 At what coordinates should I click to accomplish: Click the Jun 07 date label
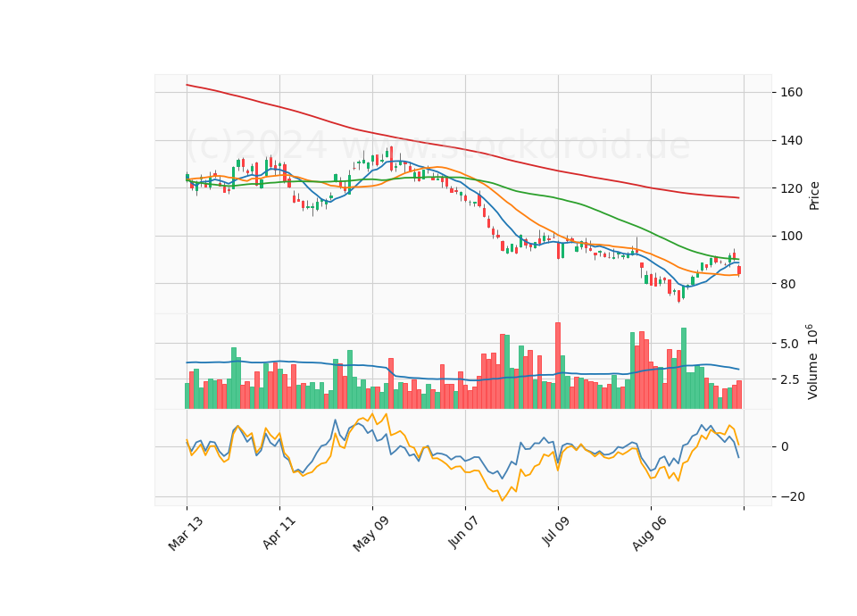(x=463, y=532)
